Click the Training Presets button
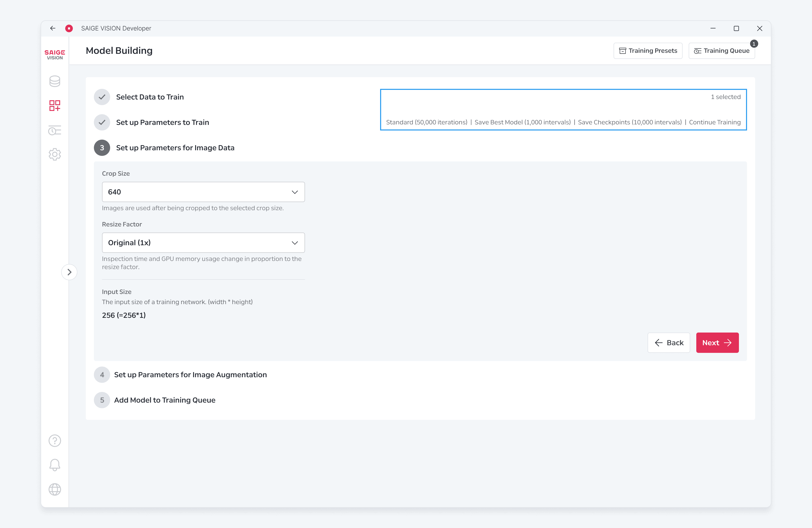Viewport: 812px width, 528px height. (x=648, y=51)
